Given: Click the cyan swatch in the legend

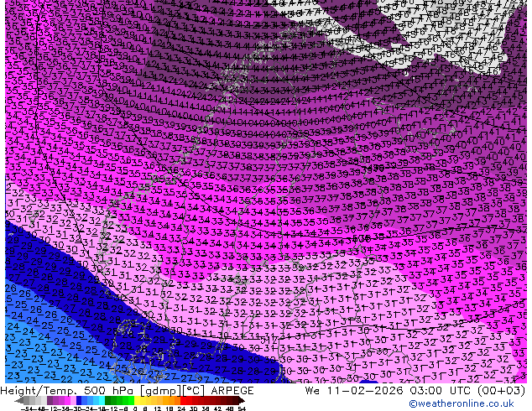Looking at the screenshot, I should [x=102, y=401].
